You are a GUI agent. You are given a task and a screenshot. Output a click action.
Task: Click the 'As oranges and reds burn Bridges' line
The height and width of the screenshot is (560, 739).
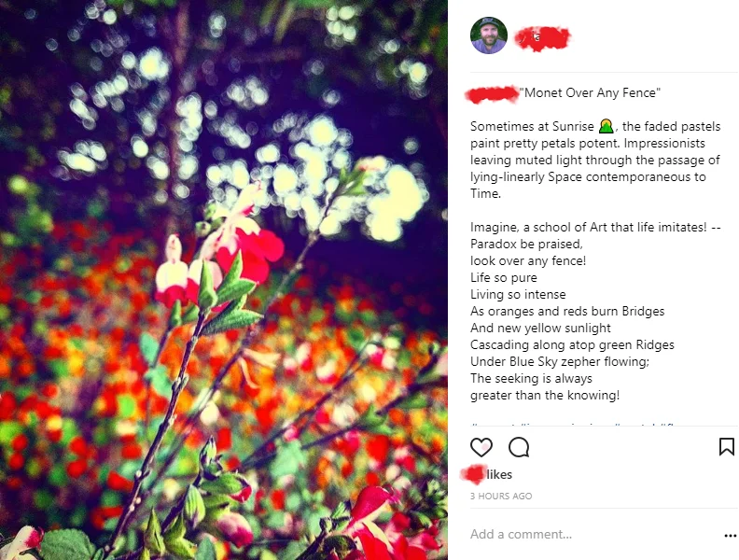click(567, 311)
